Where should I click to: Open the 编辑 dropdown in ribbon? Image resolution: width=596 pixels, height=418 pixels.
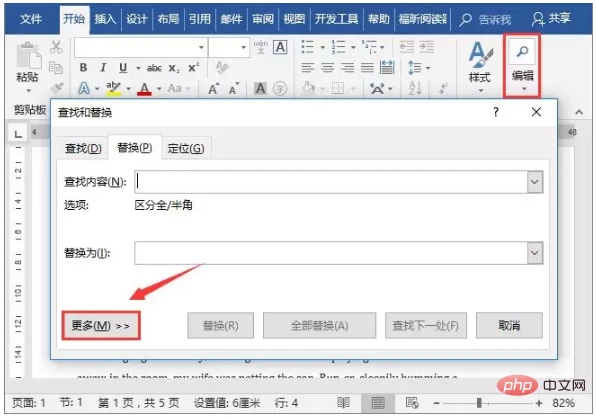click(522, 66)
